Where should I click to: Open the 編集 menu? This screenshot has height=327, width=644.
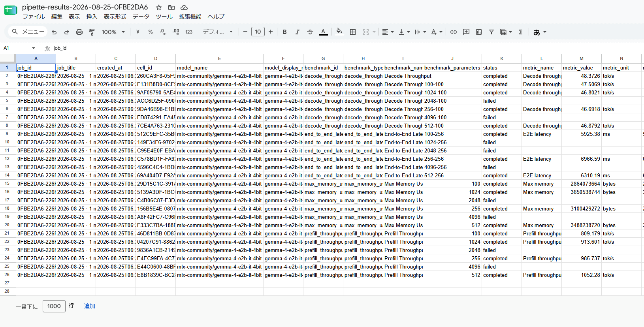coord(57,17)
